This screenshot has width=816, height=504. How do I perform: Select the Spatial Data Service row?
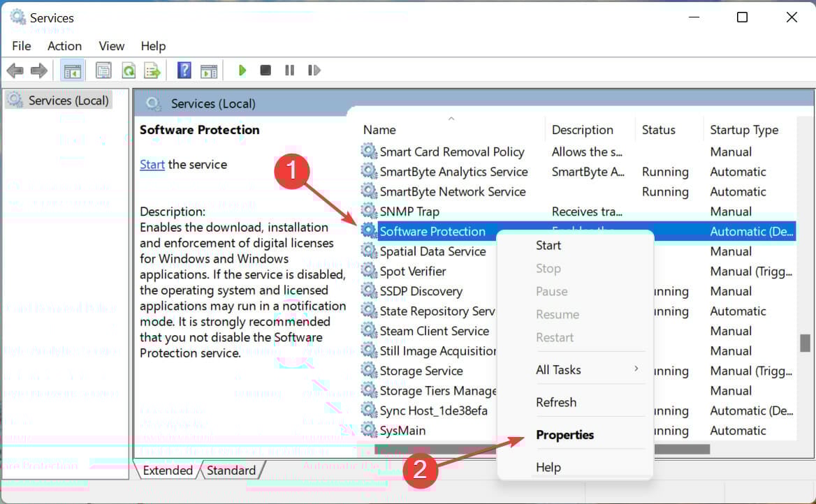tap(433, 251)
